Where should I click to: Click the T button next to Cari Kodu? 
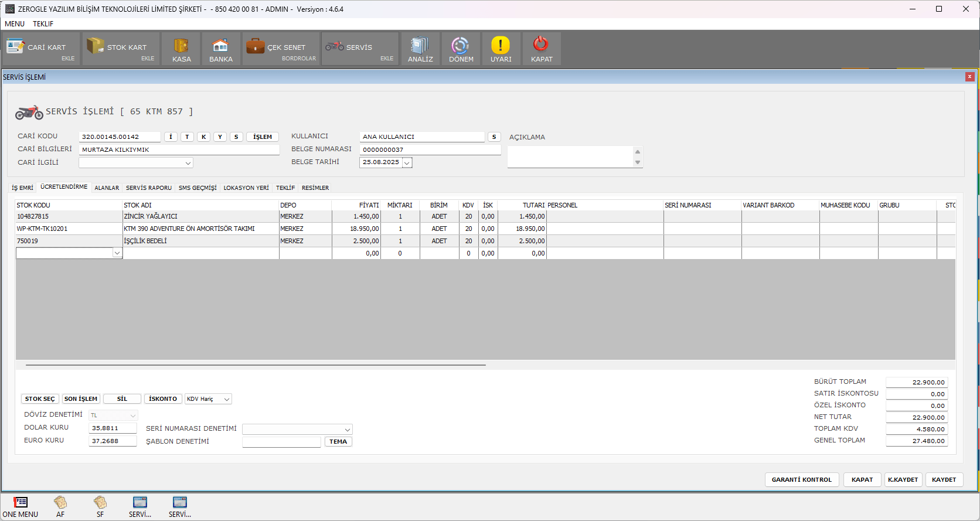tap(187, 137)
